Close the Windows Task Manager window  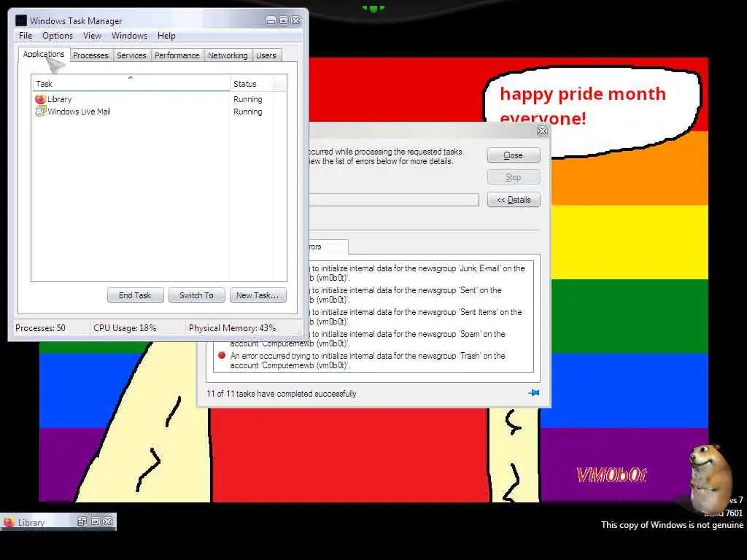coord(296,20)
